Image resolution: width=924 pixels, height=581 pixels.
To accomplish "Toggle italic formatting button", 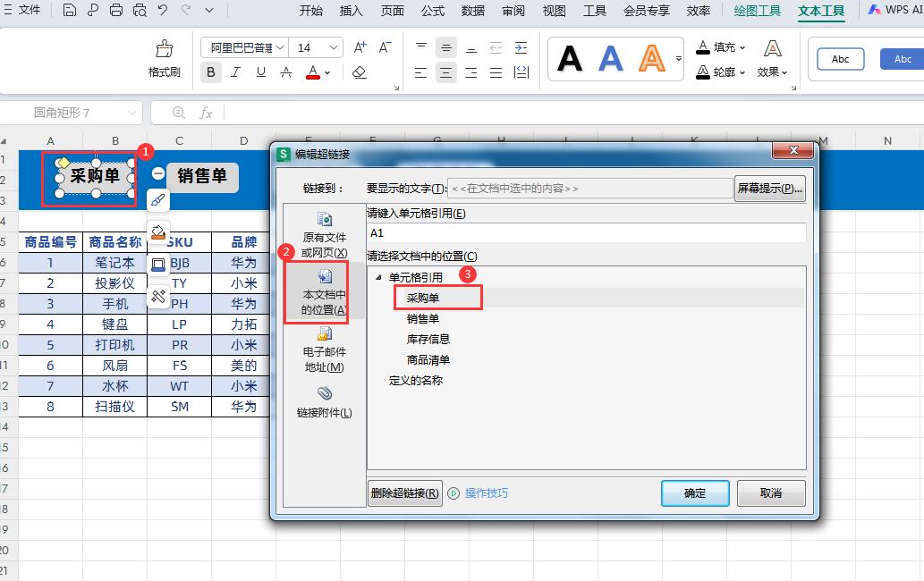I will [x=236, y=72].
